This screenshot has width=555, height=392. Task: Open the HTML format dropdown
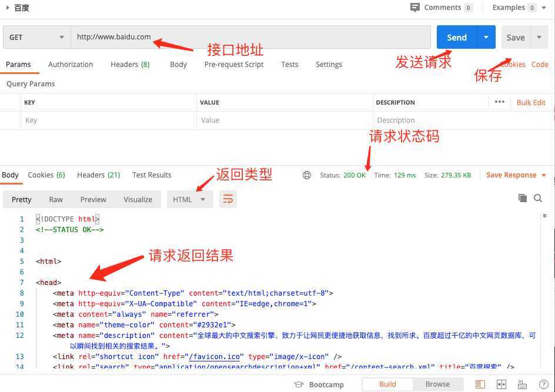click(x=190, y=199)
